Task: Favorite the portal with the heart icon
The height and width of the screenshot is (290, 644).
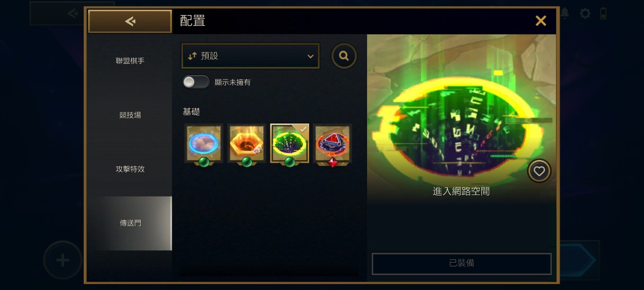Action: (x=539, y=171)
